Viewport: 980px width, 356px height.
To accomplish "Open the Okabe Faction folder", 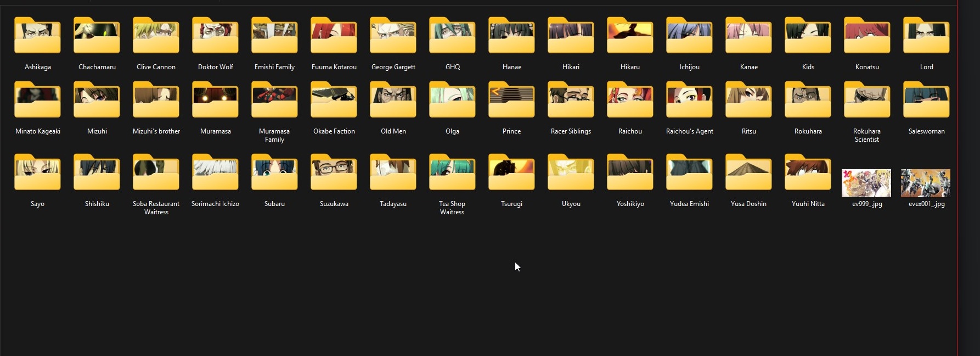I will pos(334,99).
